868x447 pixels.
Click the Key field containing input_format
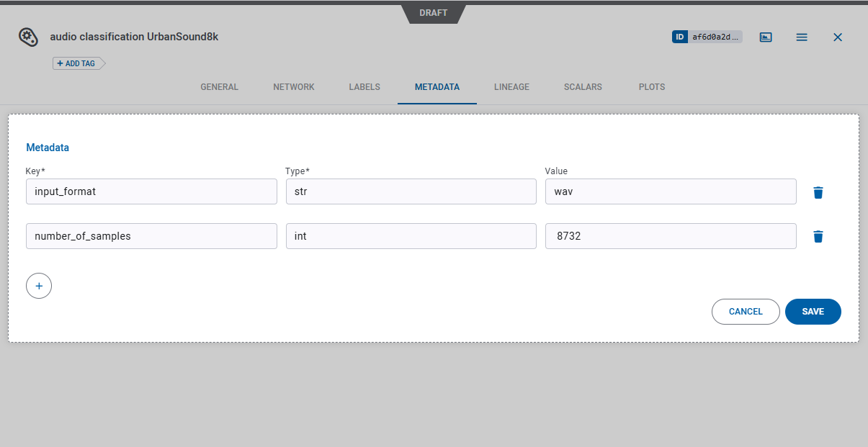[151, 191]
